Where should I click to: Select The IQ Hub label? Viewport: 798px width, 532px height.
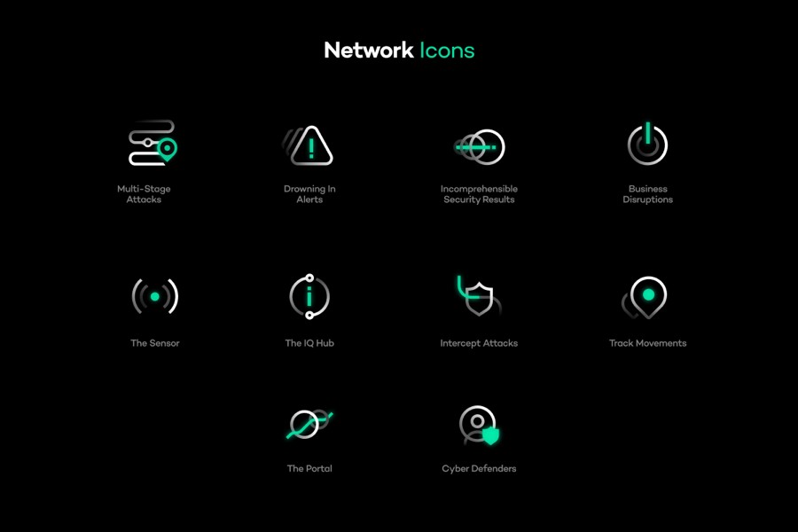[x=309, y=343]
